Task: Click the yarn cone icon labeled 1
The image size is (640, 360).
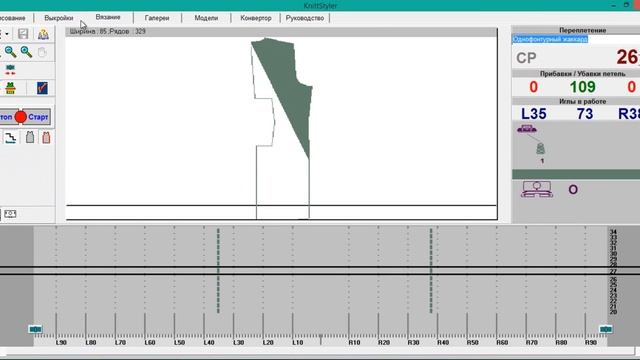Action: [x=540, y=149]
